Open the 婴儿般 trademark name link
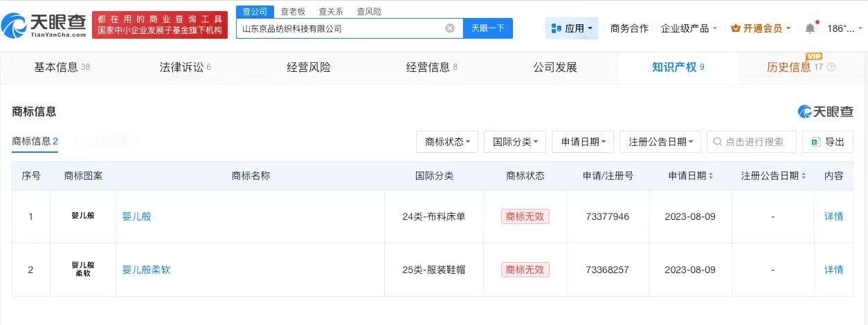The height and width of the screenshot is (325, 868). [136, 216]
